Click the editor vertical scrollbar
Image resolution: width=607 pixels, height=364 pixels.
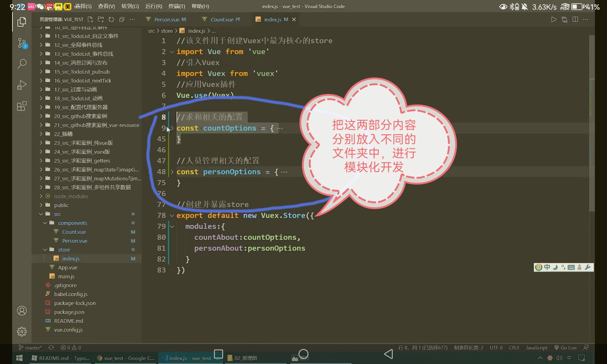592,121
